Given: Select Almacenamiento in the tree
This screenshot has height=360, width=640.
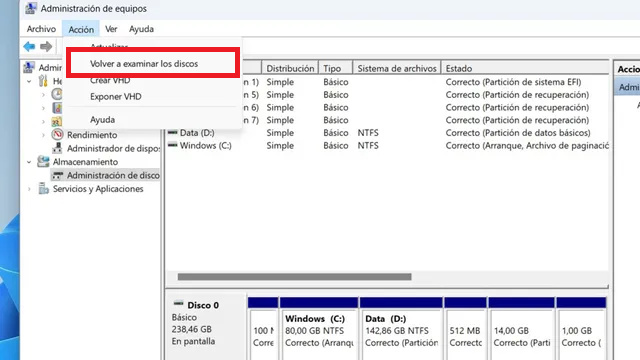Looking at the screenshot, I should click(x=85, y=162).
